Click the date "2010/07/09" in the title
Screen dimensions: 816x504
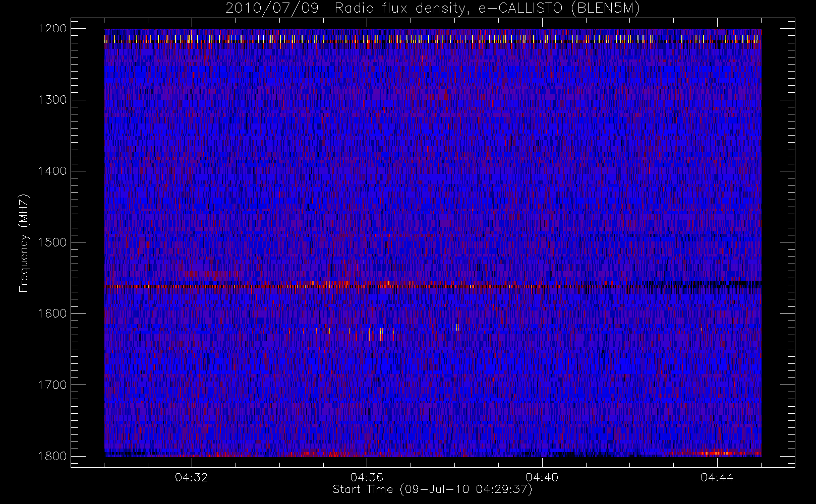[272, 9]
